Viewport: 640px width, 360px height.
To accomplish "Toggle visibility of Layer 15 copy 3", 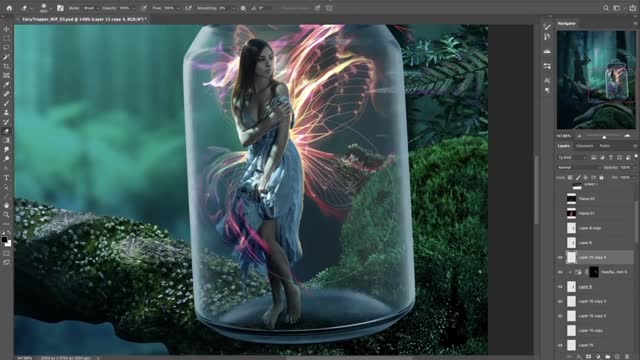I will pyautogui.click(x=560, y=301).
